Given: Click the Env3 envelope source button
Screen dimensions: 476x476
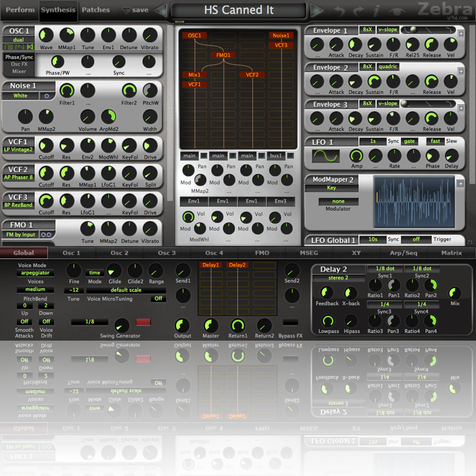Looking at the screenshot, I should click(x=280, y=201).
